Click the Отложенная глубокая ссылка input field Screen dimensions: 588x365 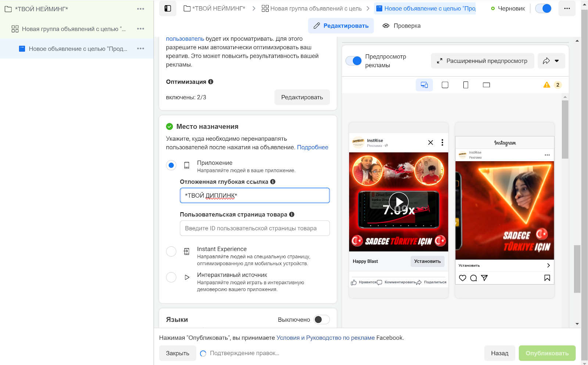click(x=255, y=195)
